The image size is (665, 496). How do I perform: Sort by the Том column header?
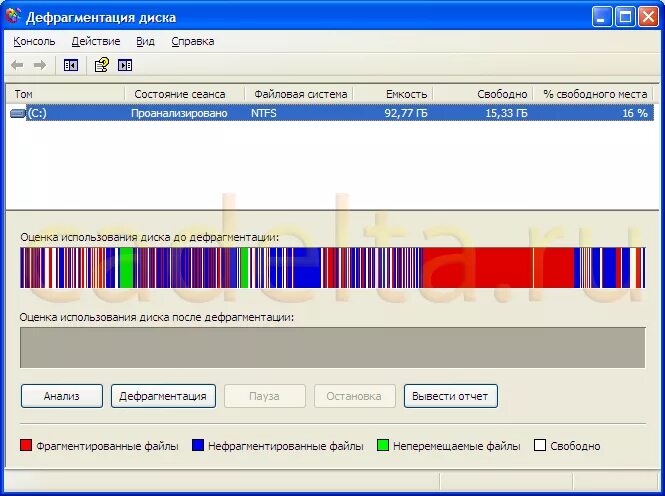(x=66, y=94)
